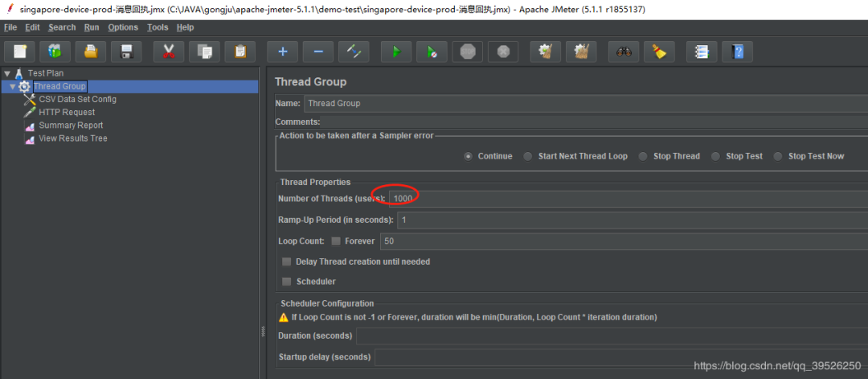The image size is (868, 379).
Task: Open the Run menu
Action: pos(92,27)
